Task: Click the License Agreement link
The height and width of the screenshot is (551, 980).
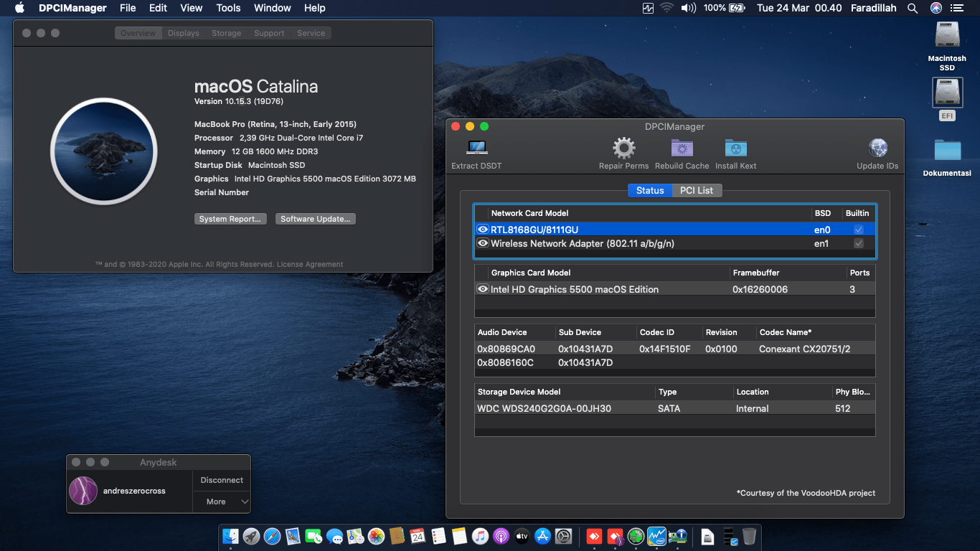Action: [x=310, y=264]
